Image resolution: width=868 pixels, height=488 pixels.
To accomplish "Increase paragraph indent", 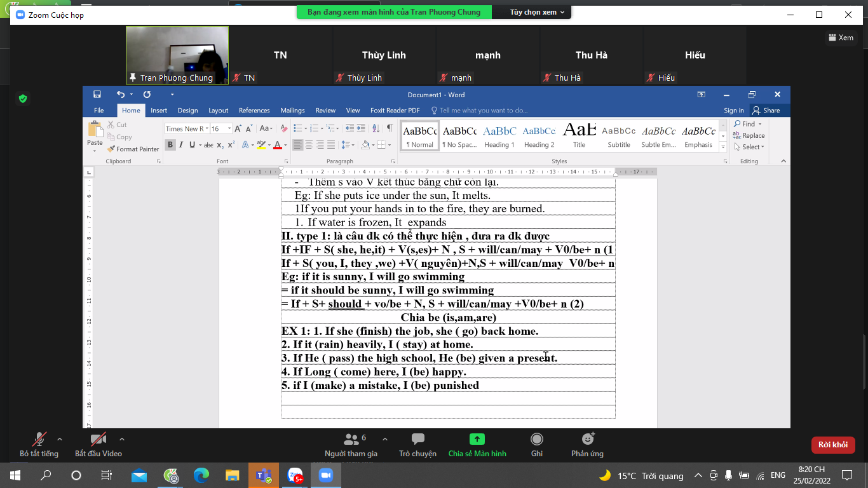I will (x=361, y=128).
